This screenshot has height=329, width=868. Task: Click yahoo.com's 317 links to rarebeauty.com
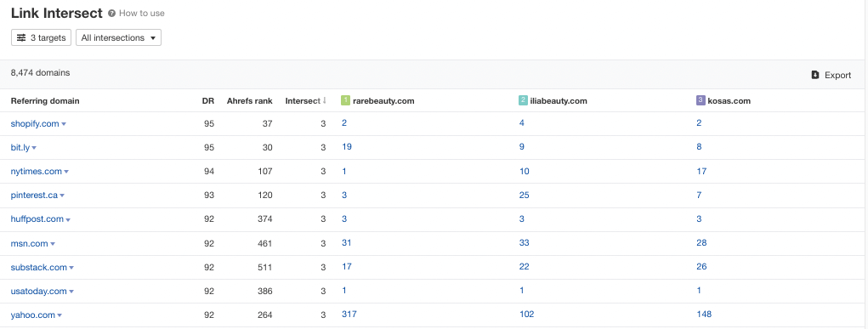tap(349, 314)
